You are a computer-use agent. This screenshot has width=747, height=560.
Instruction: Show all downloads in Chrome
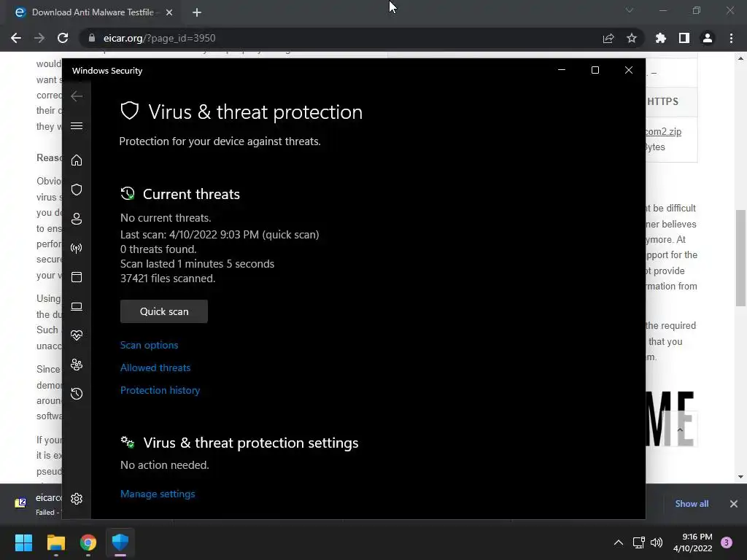pos(692,504)
